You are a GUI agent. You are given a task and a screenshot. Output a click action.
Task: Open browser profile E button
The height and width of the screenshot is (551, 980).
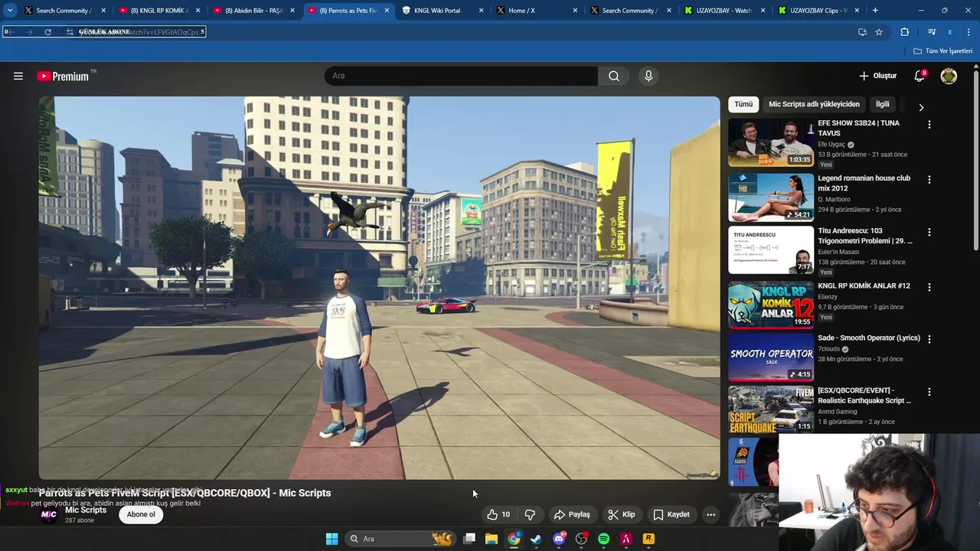(950, 31)
